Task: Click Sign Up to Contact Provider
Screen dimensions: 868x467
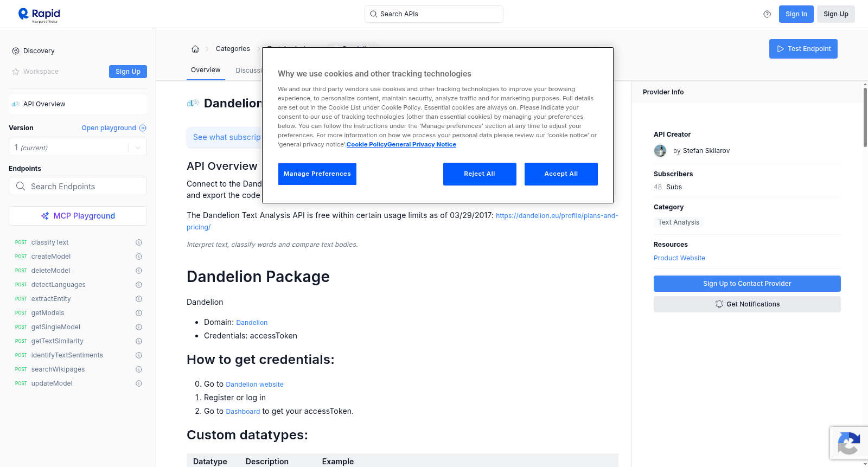Action: click(x=747, y=284)
